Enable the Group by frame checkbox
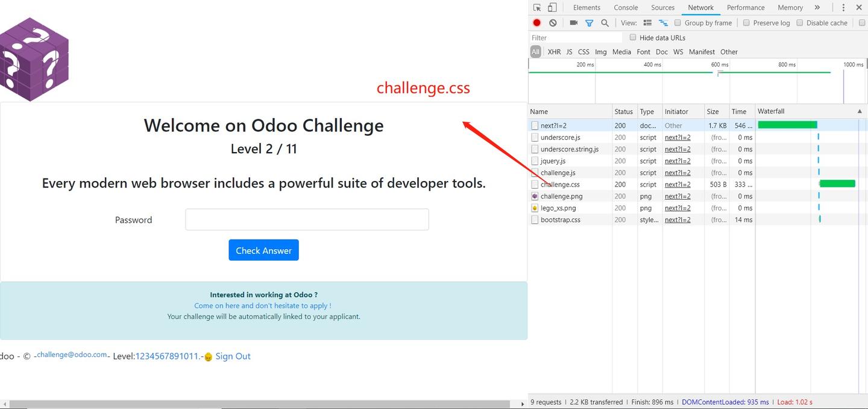The width and height of the screenshot is (868, 409). (x=678, y=22)
